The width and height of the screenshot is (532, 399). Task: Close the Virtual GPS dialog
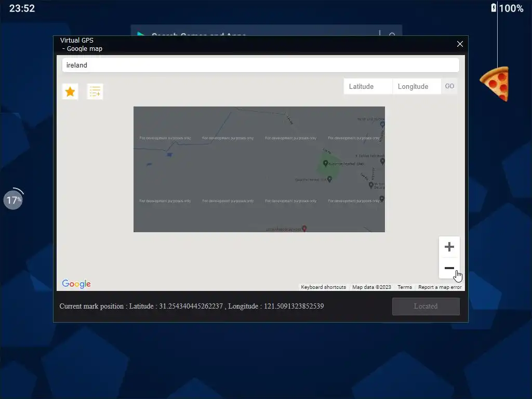click(460, 44)
